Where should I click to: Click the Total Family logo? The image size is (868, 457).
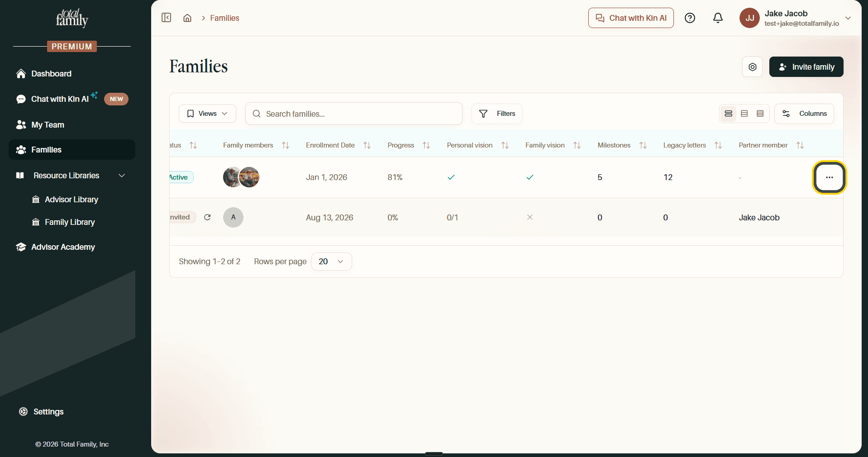point(72,18)
